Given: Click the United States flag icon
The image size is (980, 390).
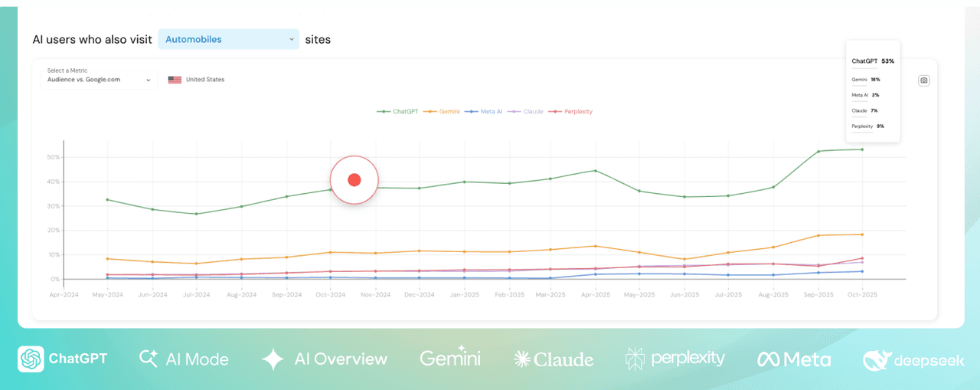Looking at the screenshot, I should coord(175,80).
